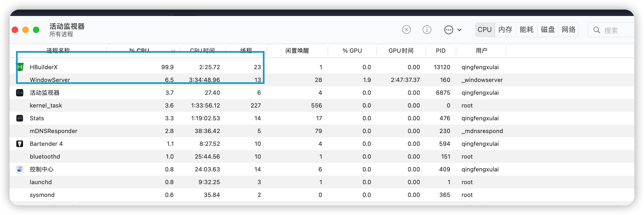Image resolution: width=644 pixels, height=215 pixels.
Task: Open the 能耗 (Energy) tab
Action: click(526, 30)
